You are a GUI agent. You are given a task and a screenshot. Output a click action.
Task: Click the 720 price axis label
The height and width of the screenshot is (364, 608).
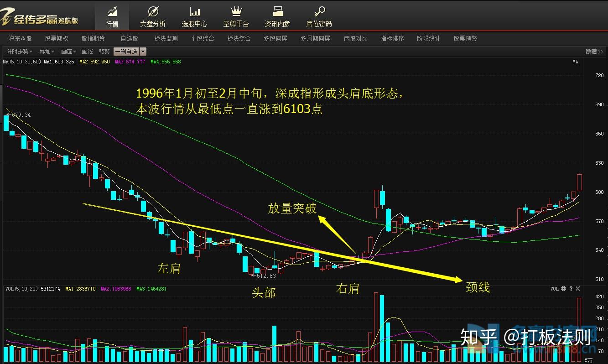(599, 75)
